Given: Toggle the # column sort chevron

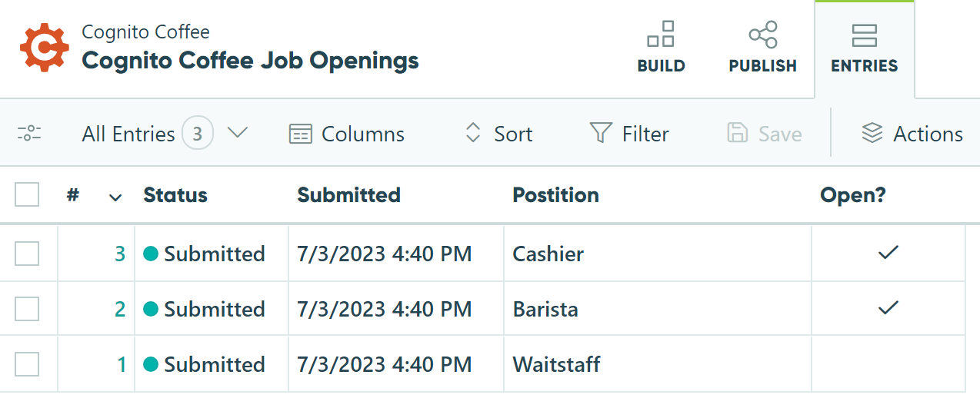Looking at the screenshot, I should point(115,197).
